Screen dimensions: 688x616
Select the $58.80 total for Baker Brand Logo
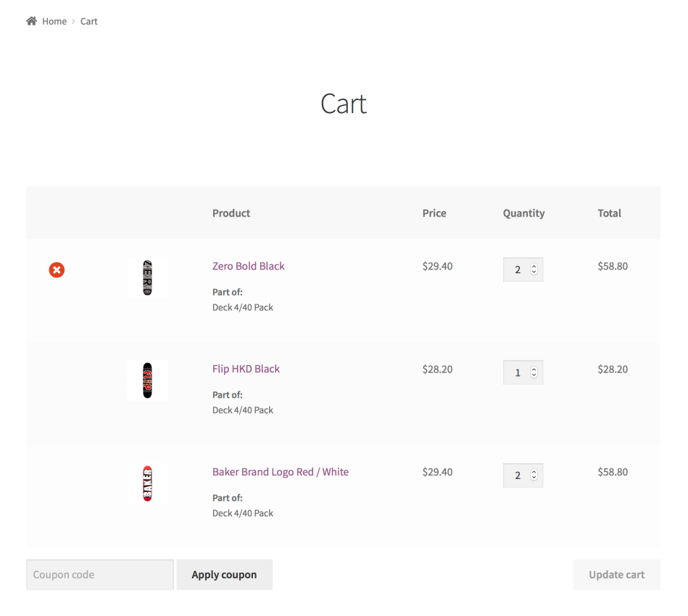pos(613,472)
